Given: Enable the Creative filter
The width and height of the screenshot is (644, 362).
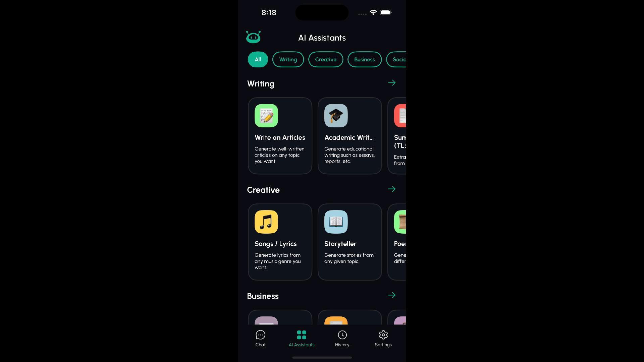Looking at the screenshot, I should (x=326, y=59).
